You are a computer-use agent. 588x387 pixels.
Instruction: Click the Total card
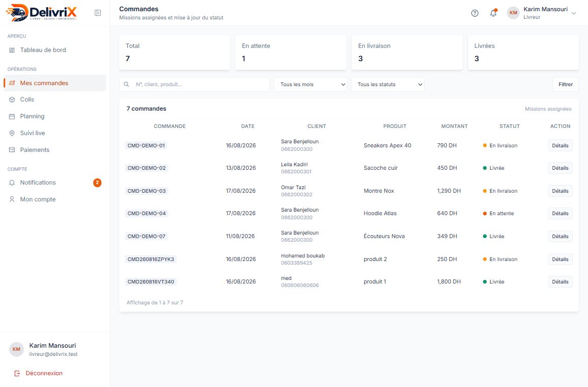174,53
